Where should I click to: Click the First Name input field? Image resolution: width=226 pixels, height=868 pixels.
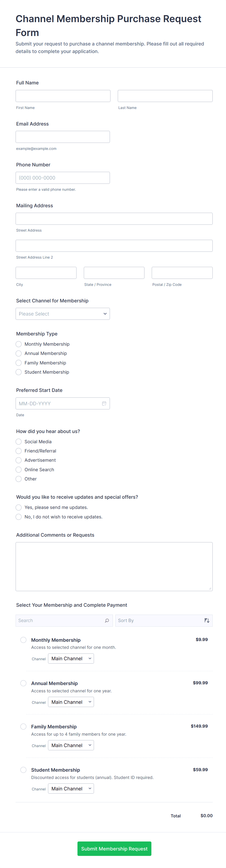[x=63, y=96]
